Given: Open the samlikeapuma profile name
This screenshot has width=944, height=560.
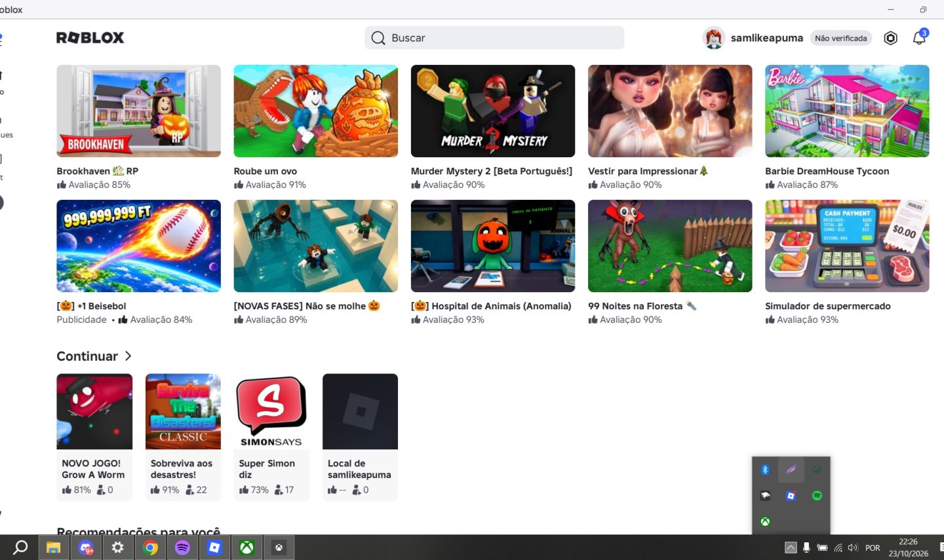Looking at the screenshot, I should click(767, 38).
